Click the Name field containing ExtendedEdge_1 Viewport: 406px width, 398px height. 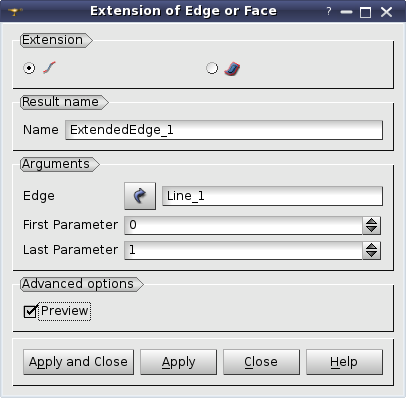tap(224, 130)
